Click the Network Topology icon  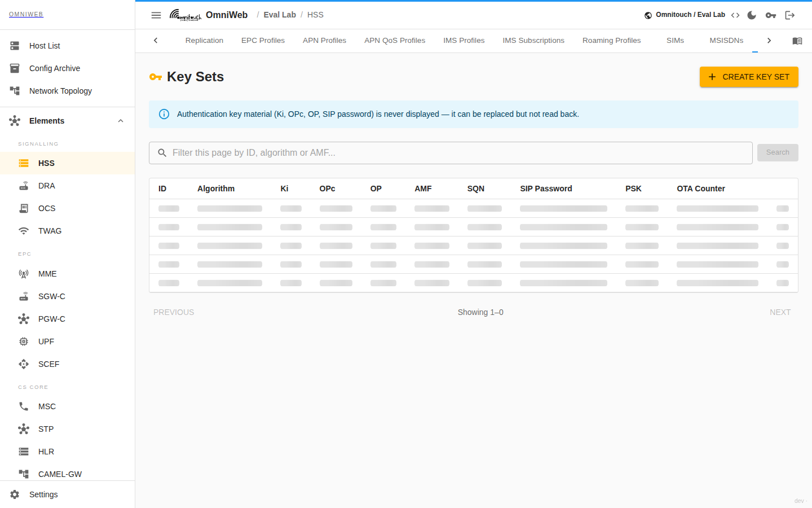15,91
